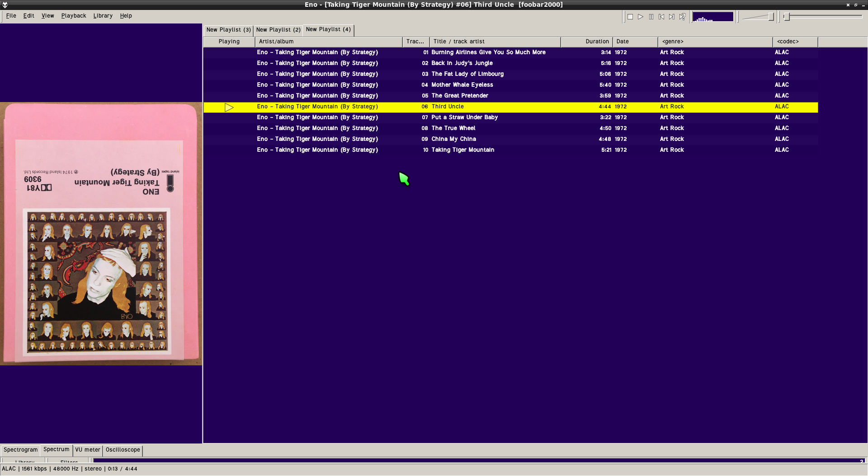Image resolution: width=868 pixels, height=476 pixels.
Task: Select track Put a Straw Under Baby
Action: [510, 117]
